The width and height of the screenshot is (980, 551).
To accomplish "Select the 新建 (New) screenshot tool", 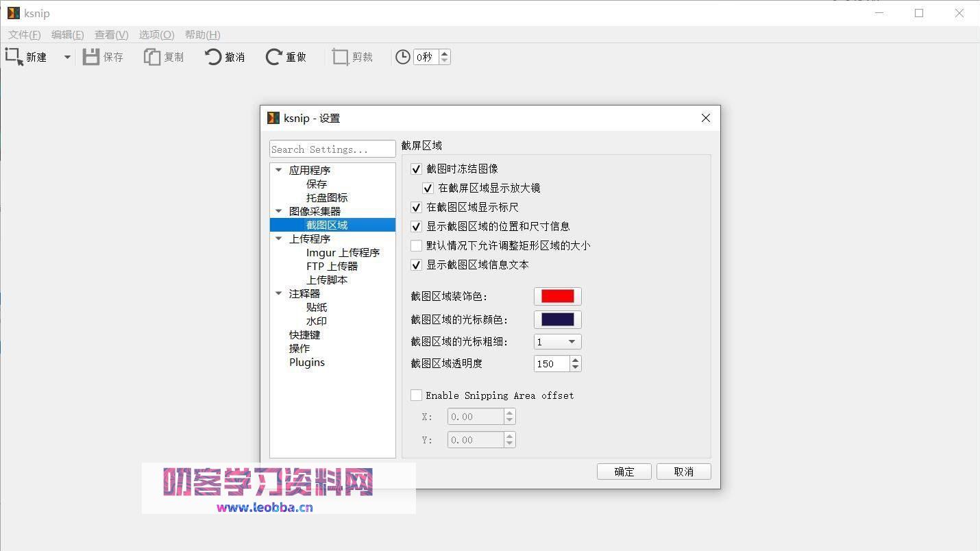I will [28, 57].
